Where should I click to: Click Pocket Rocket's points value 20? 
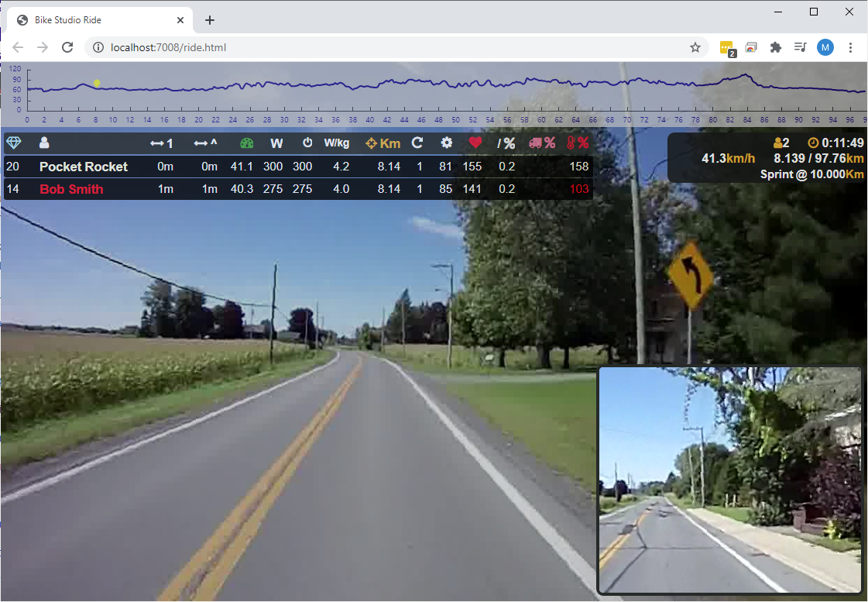(x=12, y=167)
